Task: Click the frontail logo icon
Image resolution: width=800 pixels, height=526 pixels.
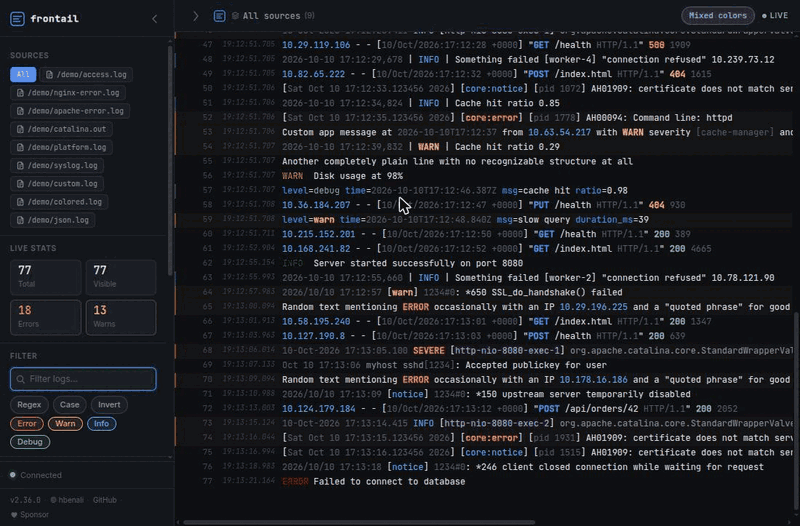Action: tap(17, 19)
